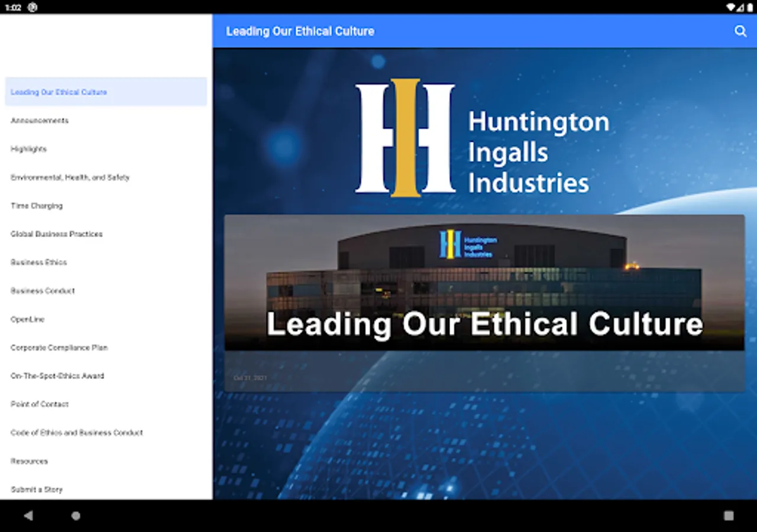Click the Huntington Ingalls Industries logo banner

(x=482, y=138)
